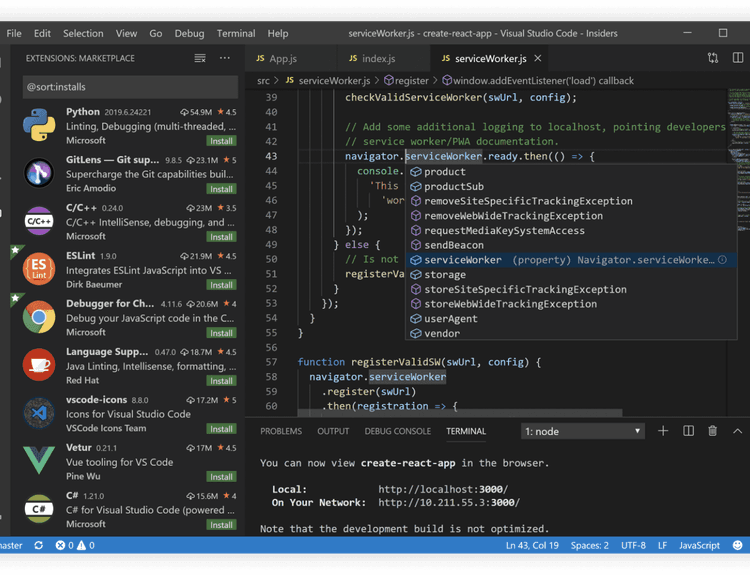Image resolution: width=750 pixels, height=575 pixels.
Task: Click the @sort:installs search field
Action: pos(130,87)
